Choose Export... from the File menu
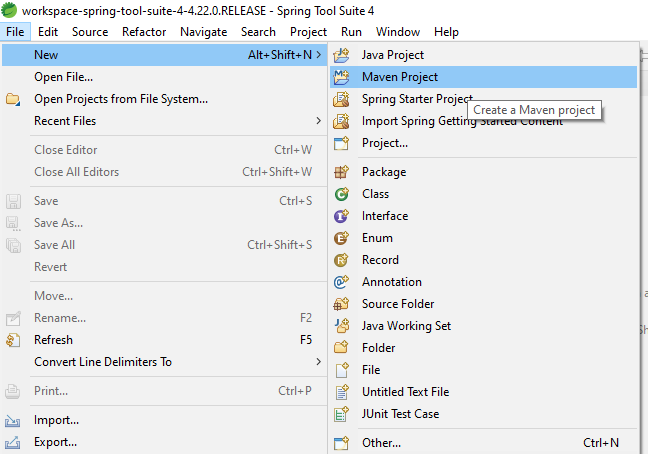 coord(164,442)
